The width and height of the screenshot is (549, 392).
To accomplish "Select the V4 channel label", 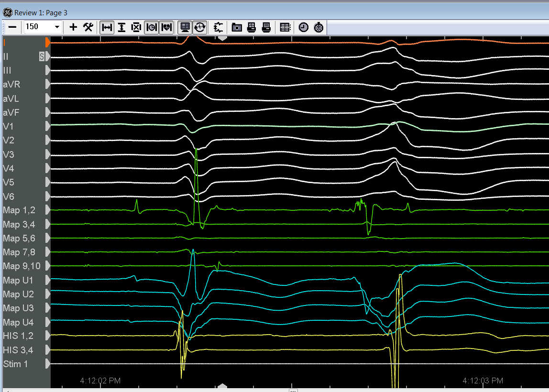I will point(9,169).
